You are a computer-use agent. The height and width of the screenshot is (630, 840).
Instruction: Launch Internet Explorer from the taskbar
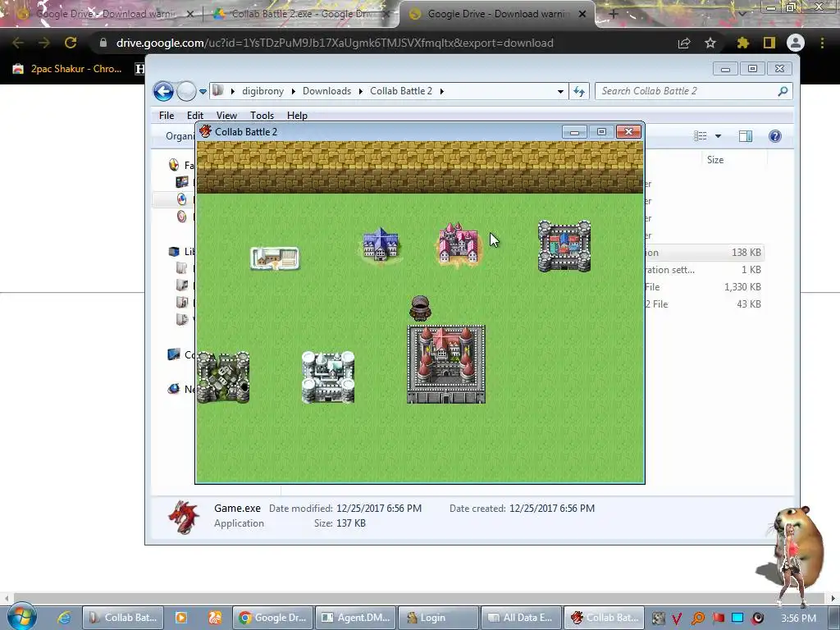[63, 618]
